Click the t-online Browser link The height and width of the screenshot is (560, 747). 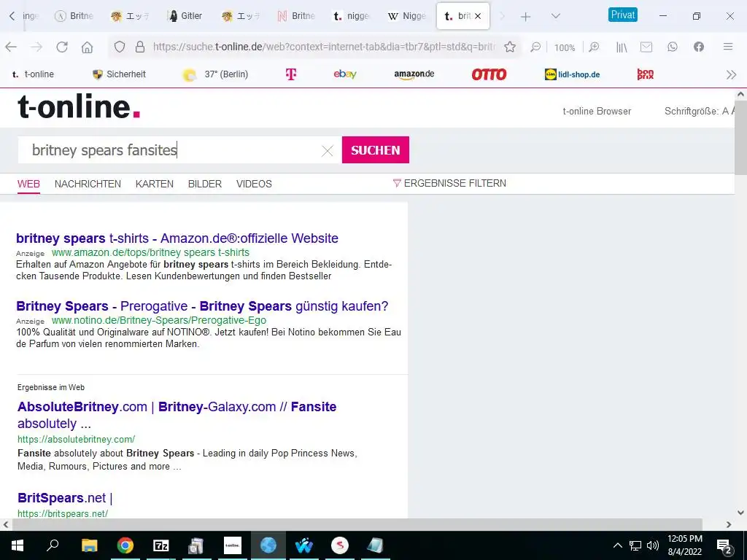tap(597, 111)
